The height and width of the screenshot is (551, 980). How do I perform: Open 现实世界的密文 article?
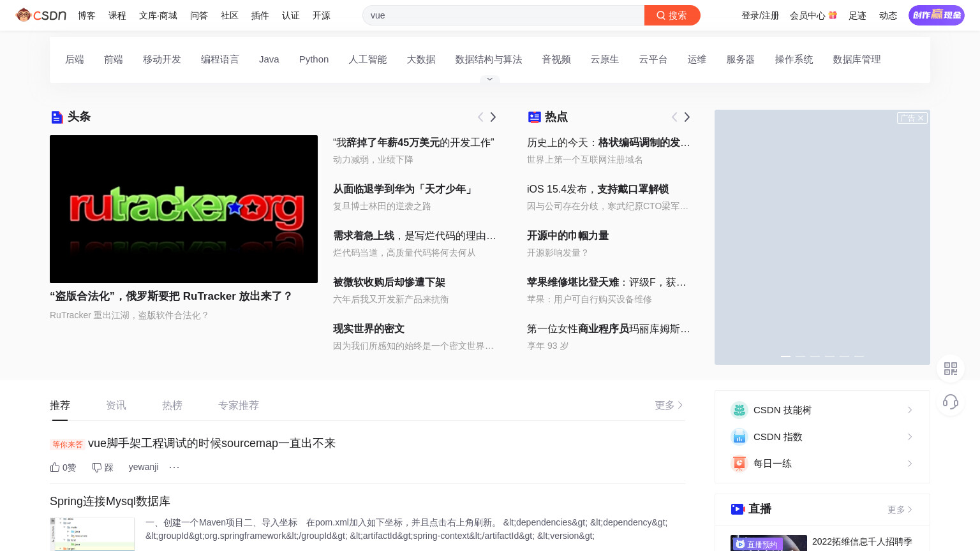click(369, 328)
